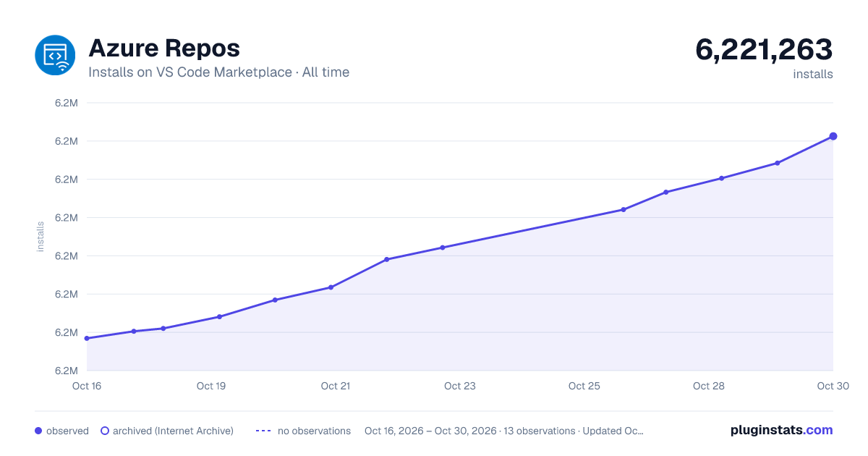Image resolution: width=868 pixels, height=456 pixels.
Task: Click the archived (Internet Archive) legend label
Action: [x=173, y=431]
